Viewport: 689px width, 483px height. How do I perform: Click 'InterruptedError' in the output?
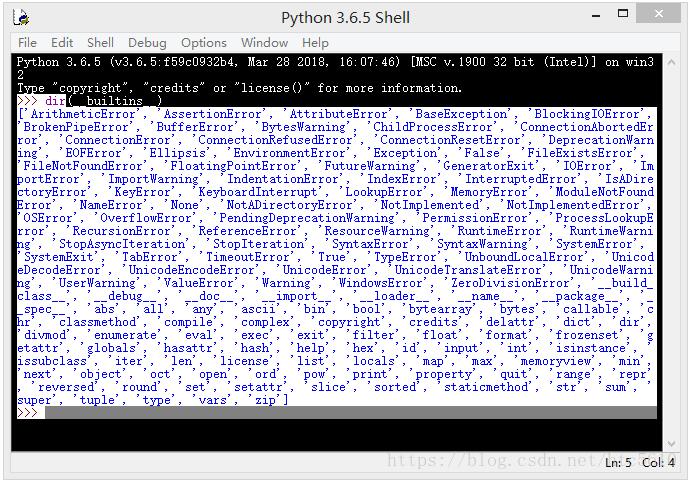521,179
